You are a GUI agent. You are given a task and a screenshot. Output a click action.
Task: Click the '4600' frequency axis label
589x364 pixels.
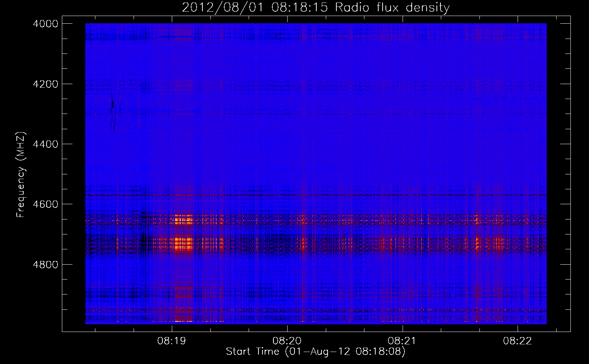point(46,204)
